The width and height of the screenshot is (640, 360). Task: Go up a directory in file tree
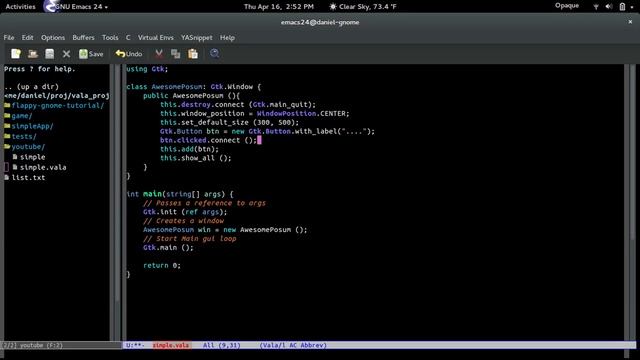(x=32, y=87)
